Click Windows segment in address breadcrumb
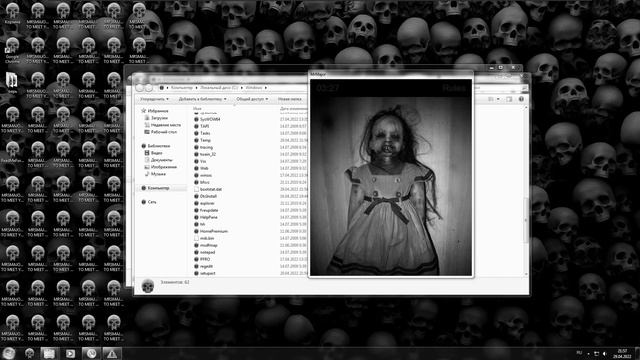Screen dimensions: 640x360 pyautogui.click(x=253, y=88)
